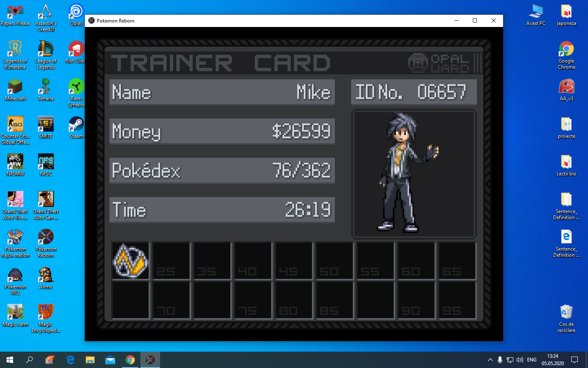588x368 pixels.
Task: Expand the hidden system tray icons chevron
Action: 490,360
